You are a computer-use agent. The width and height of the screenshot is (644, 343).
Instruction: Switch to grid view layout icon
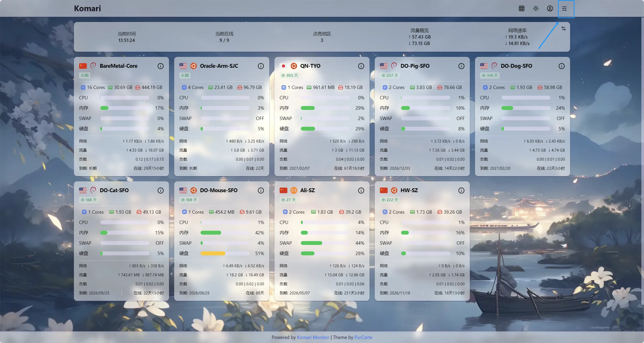point(522,9)
